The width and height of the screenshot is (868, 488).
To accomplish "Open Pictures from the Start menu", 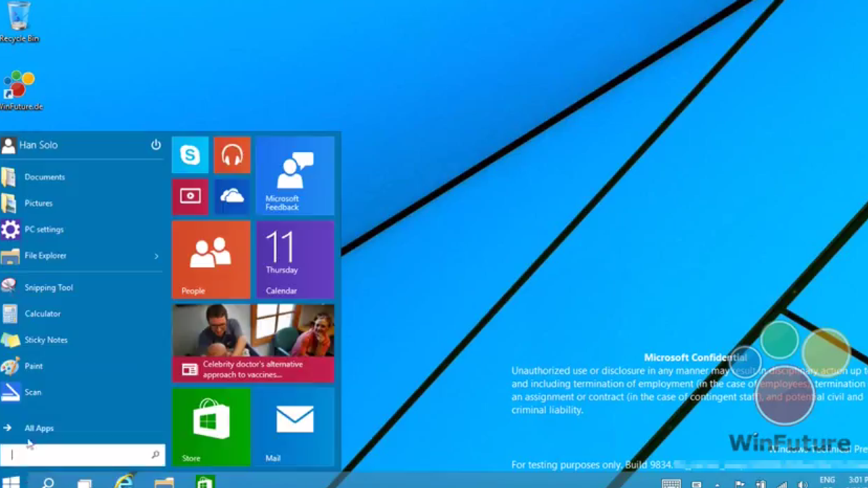I will [81, 203].
